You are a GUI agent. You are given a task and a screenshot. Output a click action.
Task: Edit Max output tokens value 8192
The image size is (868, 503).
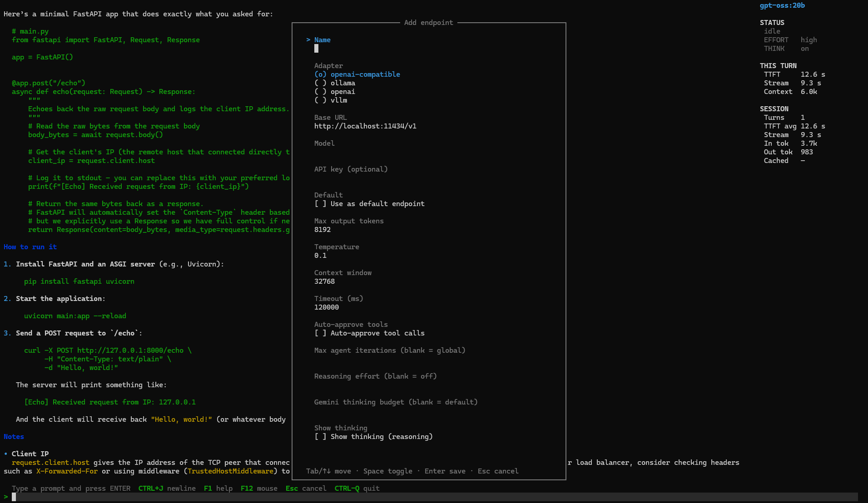coord(322,230)
